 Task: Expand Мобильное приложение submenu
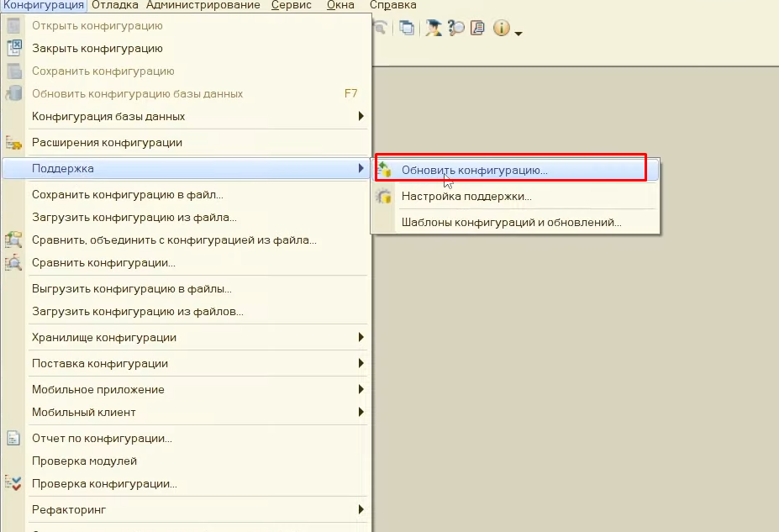[x=187, y=389]
